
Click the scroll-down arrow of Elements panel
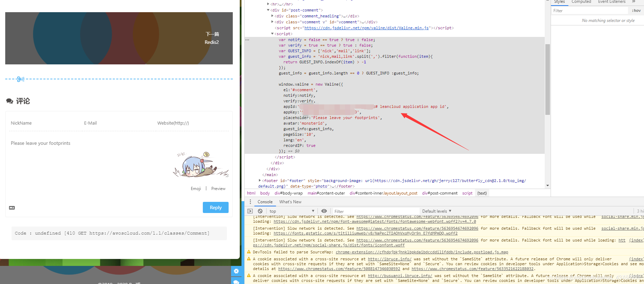pos(547,186)
